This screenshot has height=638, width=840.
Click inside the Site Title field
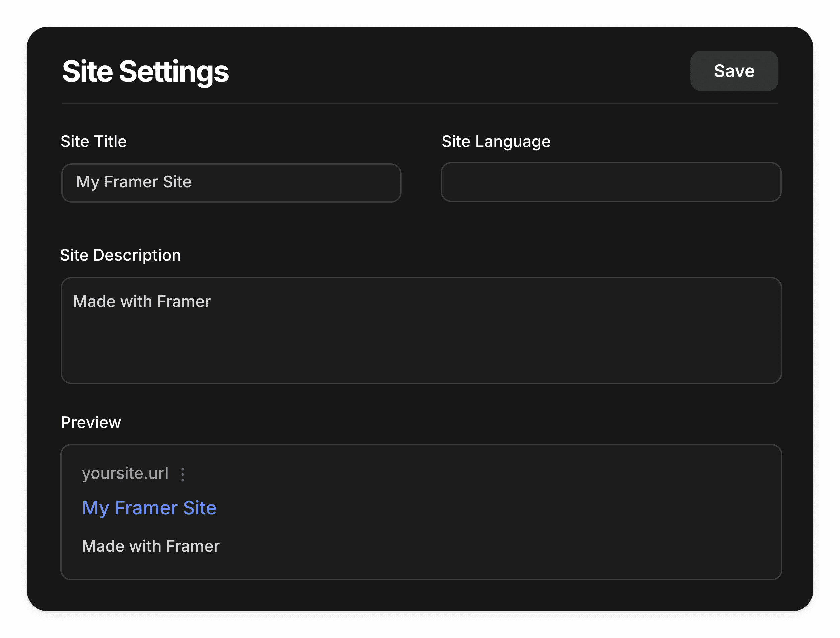tap(230, 182)
